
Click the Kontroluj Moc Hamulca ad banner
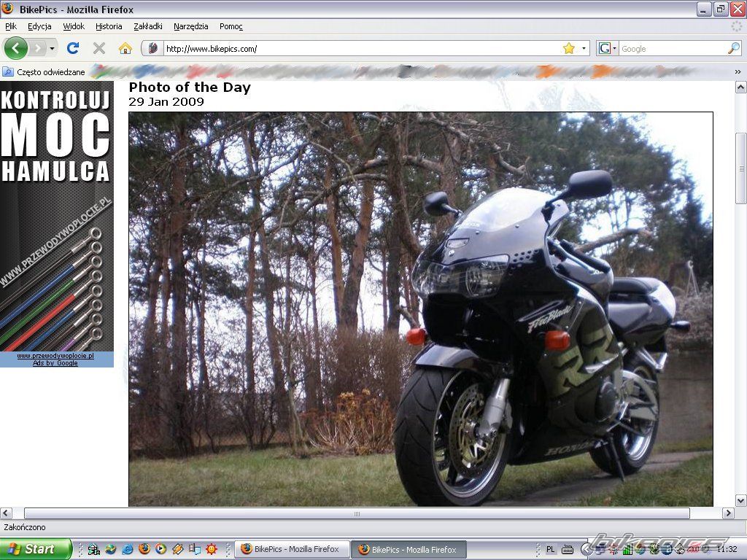click(x=57, y=216)
